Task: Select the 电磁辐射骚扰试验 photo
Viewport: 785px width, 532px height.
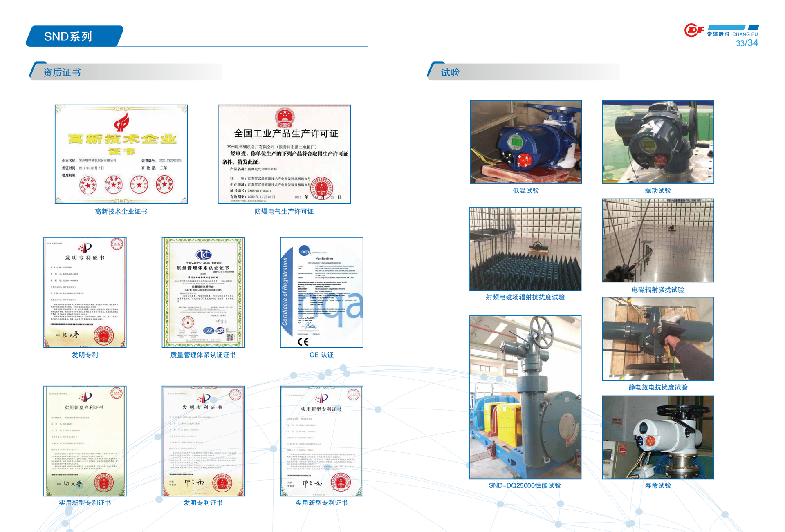Action: pos(658,240)
